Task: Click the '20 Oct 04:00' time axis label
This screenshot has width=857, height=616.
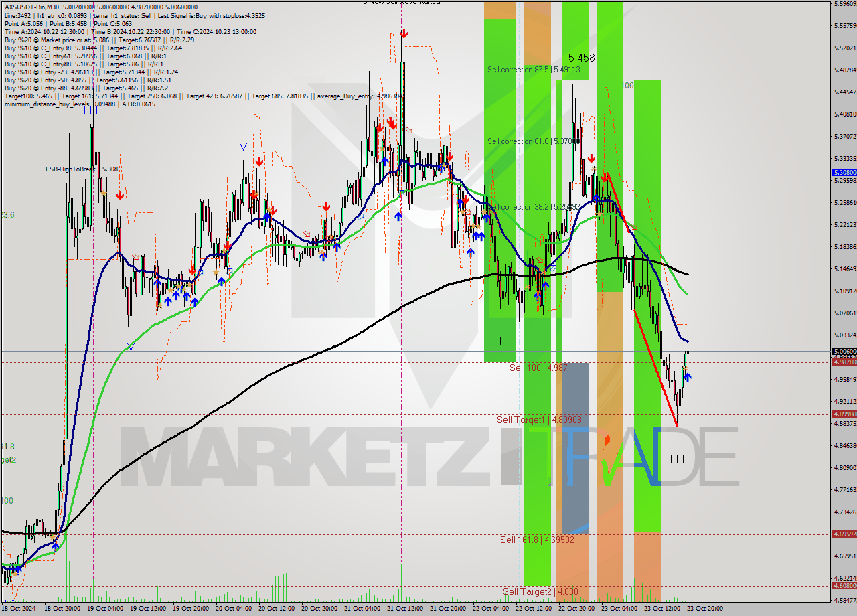Action: coord(234,609)
